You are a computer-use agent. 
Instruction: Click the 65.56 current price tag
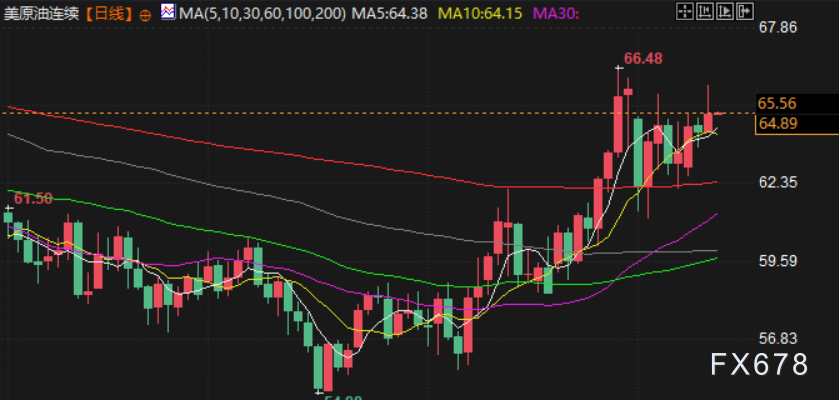click(x=777, y=103)
